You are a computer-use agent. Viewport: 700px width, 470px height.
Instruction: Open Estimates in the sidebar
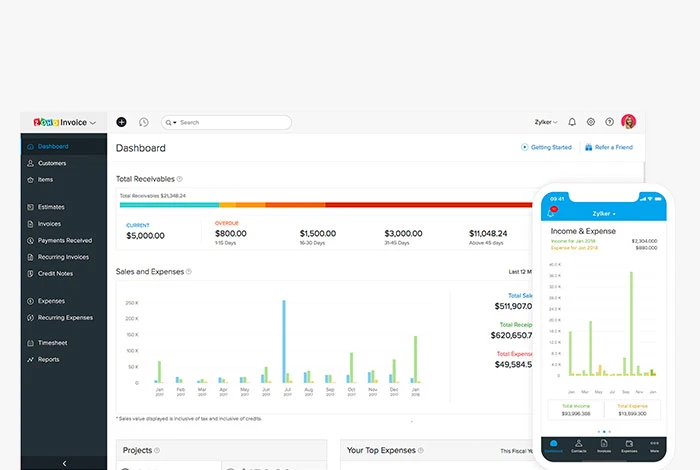64,207
